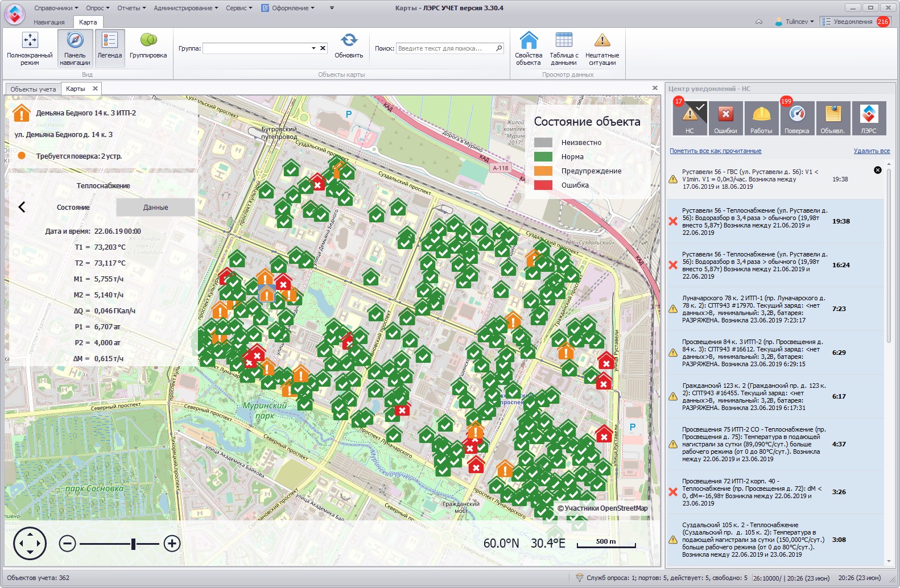This screenshot has height=588, width=900.
Task: Click Пометить все как прочитанные link
Action: click(x=715, y=151)
